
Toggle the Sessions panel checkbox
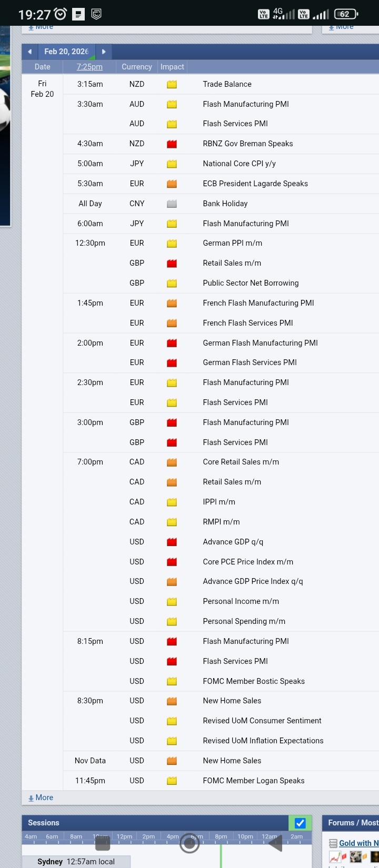point(300,823)
